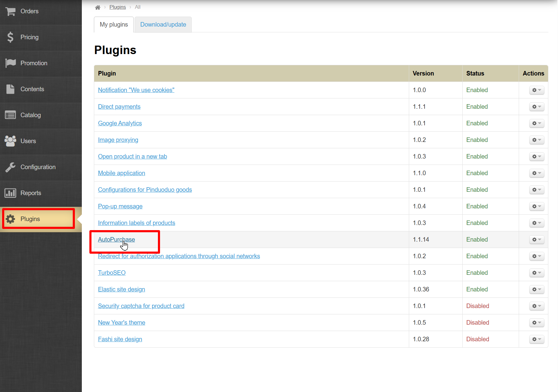The height and width of the screenshot is (392, 558).
Task: Open Catalog using the list icon
Action: coord(11,115)
